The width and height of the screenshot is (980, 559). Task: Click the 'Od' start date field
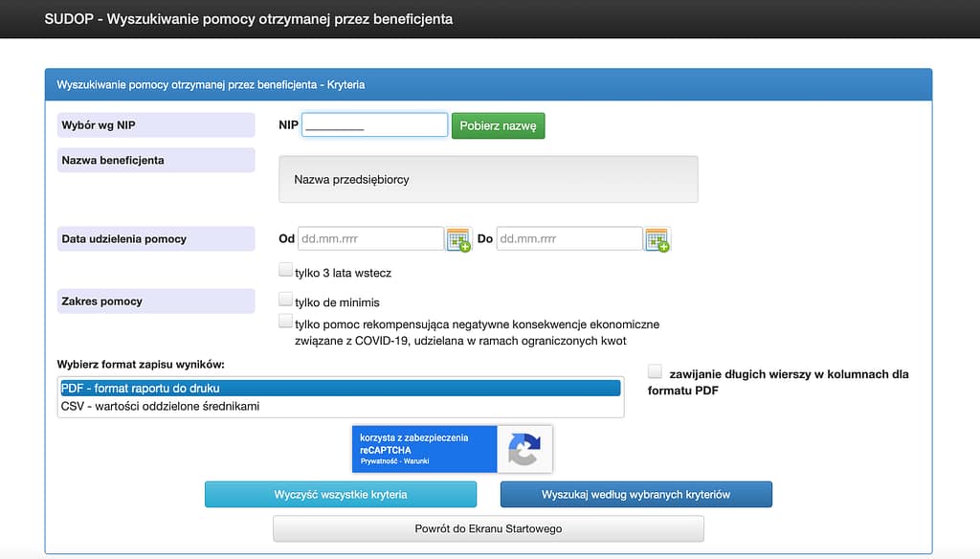pos(370,239)
